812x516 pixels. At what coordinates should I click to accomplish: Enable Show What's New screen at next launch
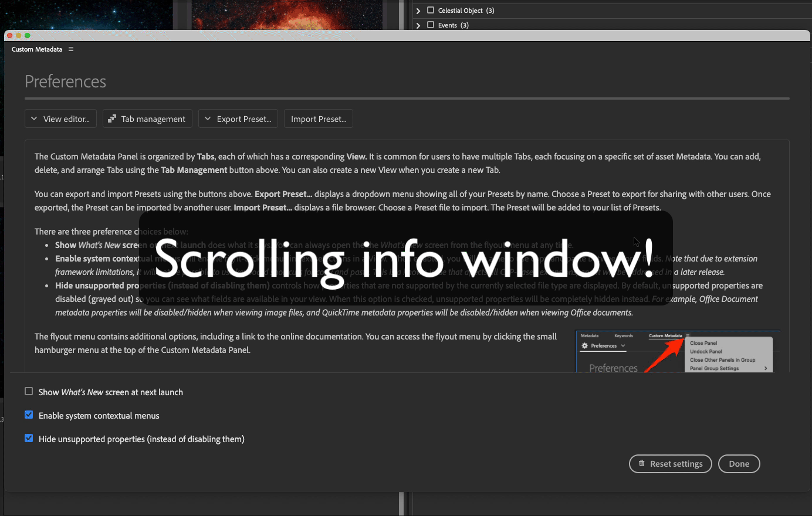[29, 391]
